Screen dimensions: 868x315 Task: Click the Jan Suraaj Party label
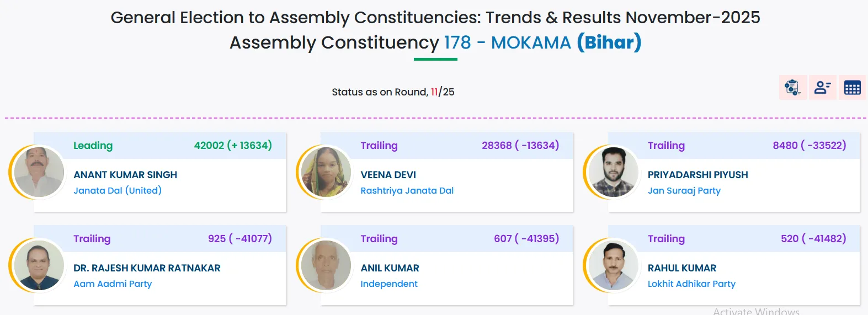684,190
